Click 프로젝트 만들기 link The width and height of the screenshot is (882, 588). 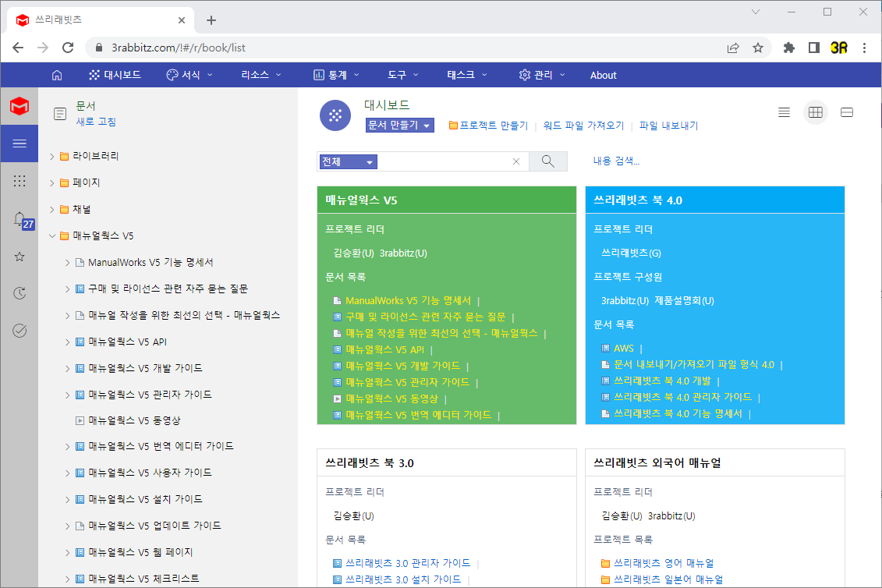pos(488,126)
